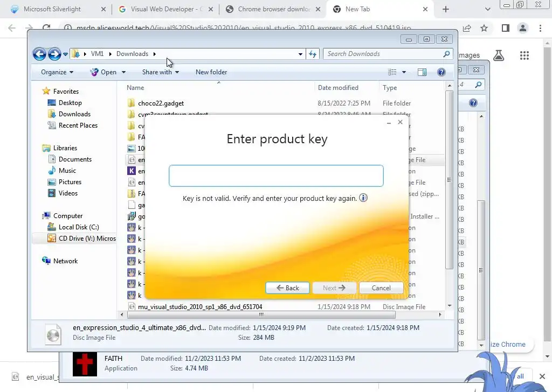Open Recent Places in navigation pane
The height and width of the screenshot is (392, 552).
(x=78, y=125)
